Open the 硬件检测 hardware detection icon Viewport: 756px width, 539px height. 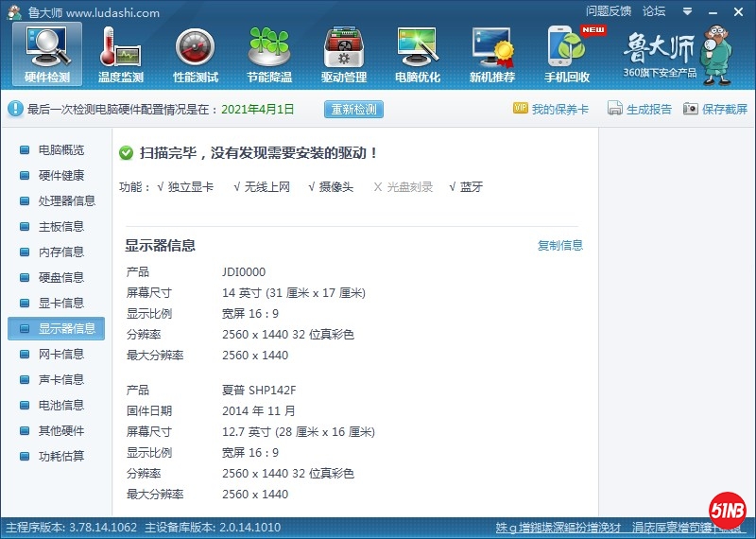(47, 54)
